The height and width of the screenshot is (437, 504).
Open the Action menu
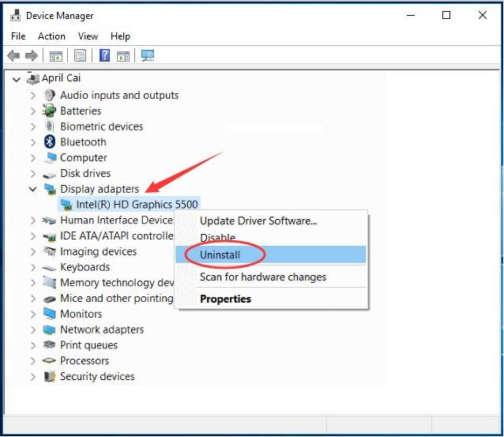[51, 36]
